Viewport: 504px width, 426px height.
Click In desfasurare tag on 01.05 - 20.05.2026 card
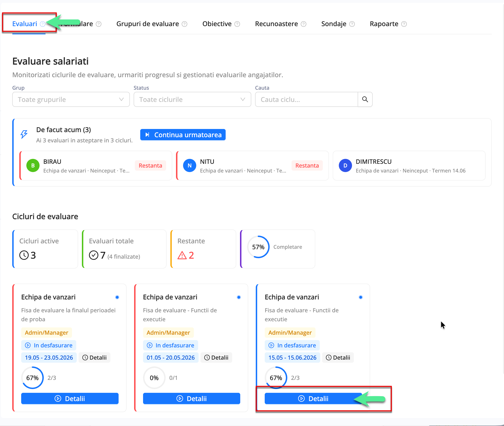point(170,345)
